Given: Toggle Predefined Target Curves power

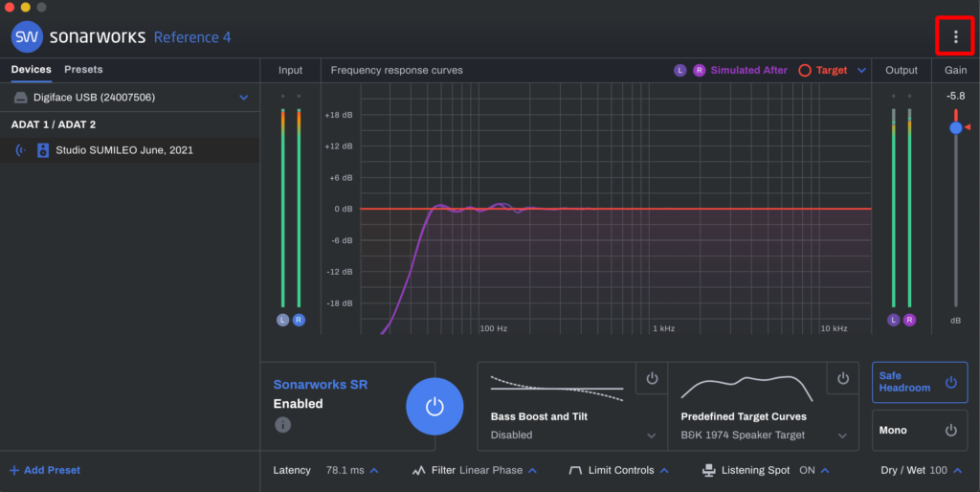Looking at the screenshot, I should click(842, 378).
